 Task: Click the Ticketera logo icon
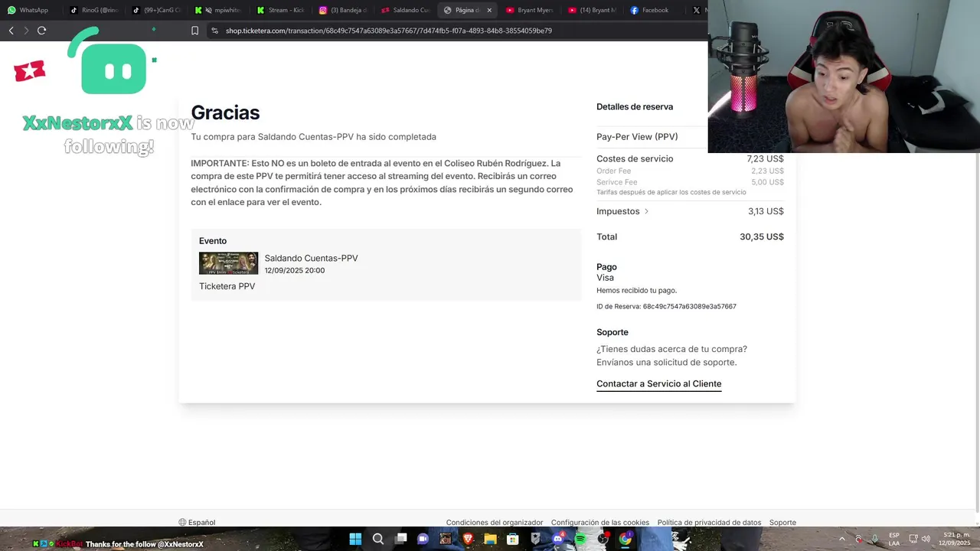pos(30,71)
